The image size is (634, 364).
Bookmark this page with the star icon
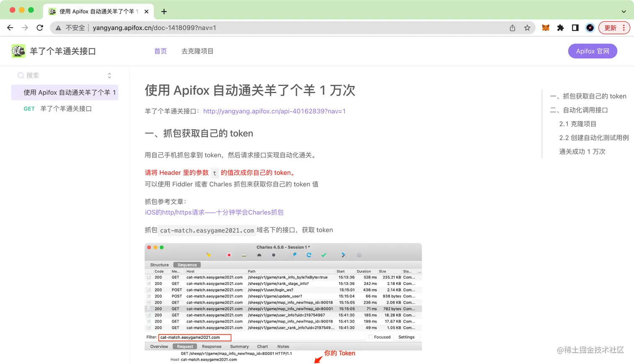pos(527,28)
